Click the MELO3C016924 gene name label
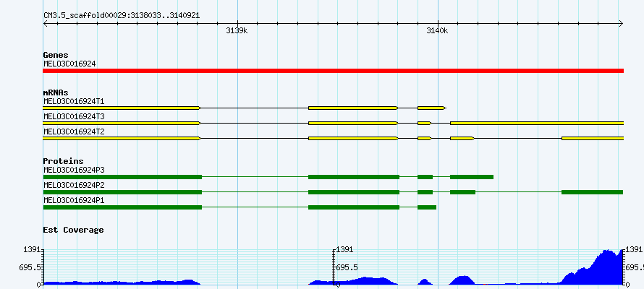 click(69, 64)
